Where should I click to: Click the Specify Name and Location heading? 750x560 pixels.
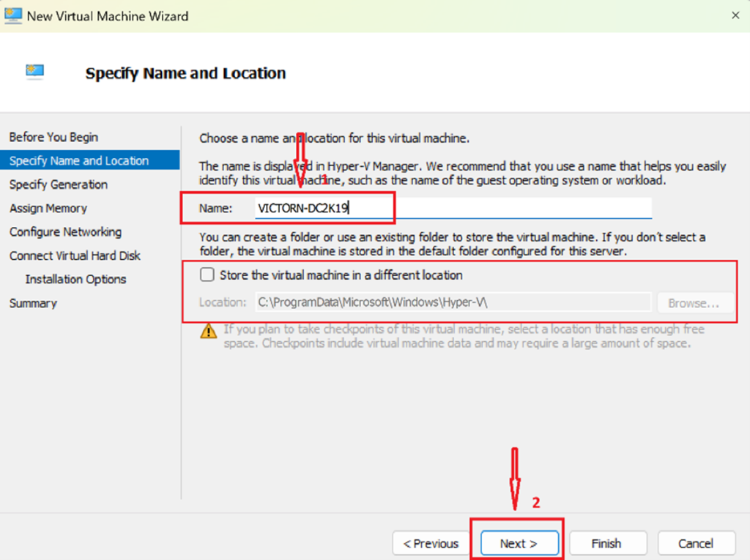[185, 73]
